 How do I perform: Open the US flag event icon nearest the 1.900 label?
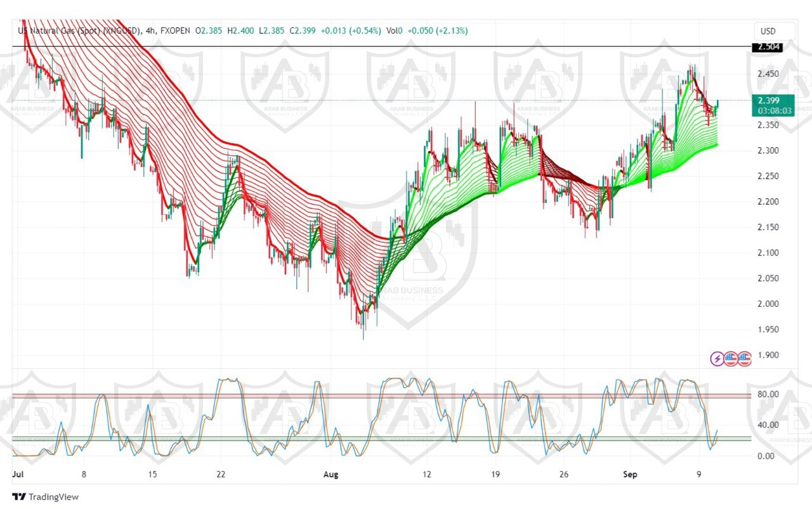744,359
